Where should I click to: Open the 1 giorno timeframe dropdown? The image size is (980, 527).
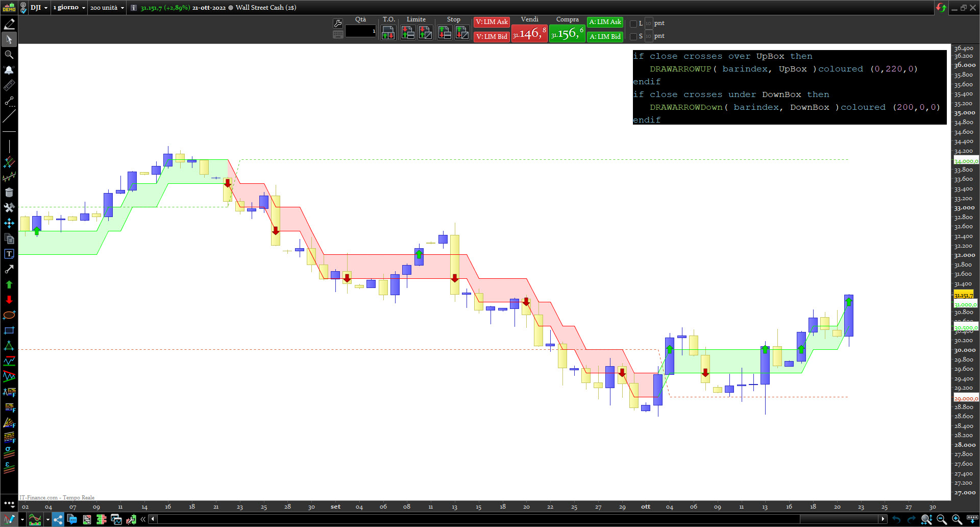(69, 8)
